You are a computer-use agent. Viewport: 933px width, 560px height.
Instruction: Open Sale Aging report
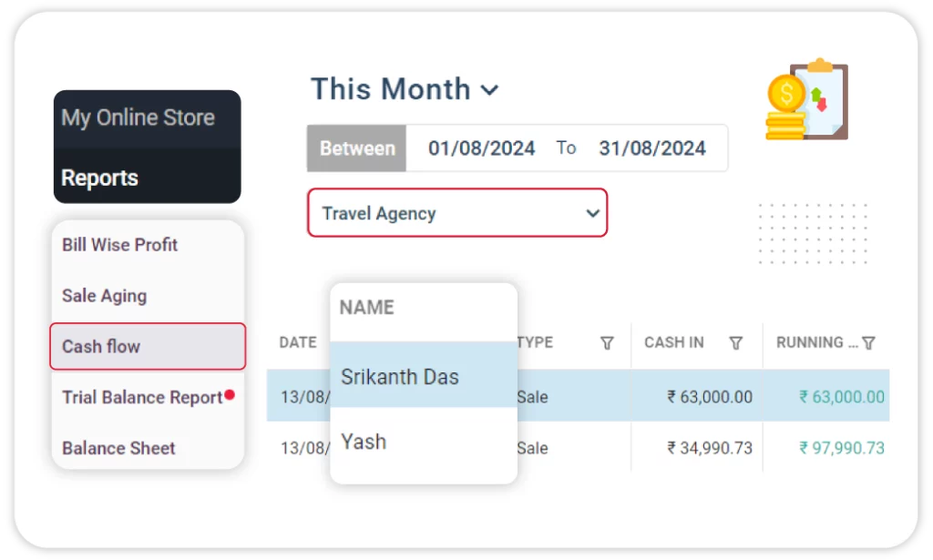(x=104, y=296)
